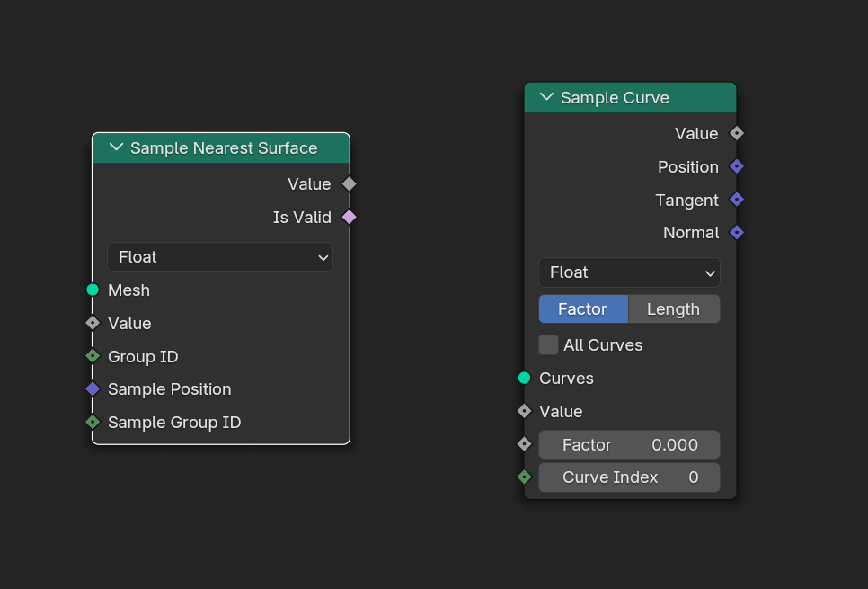The height and width of the screenshot is (589, 868).
Task: Collapse the Sample Nearest Surface node
Action: (x=116, y=147)
